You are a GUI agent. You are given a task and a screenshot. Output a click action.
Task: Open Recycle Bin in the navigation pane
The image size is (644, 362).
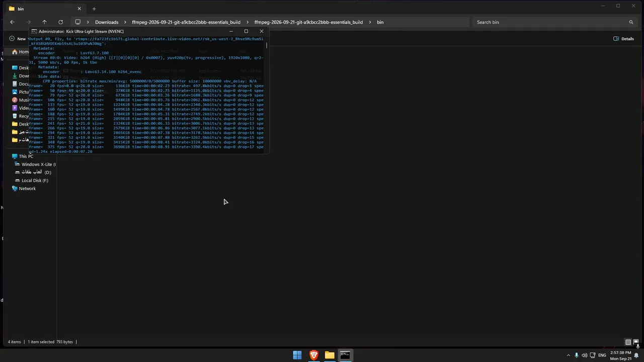tap(20, 116)
